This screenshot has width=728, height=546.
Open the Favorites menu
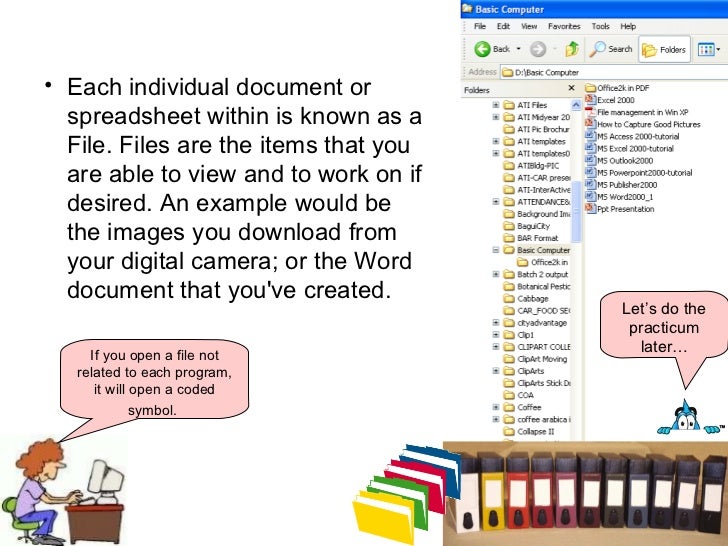click(564, 26)
